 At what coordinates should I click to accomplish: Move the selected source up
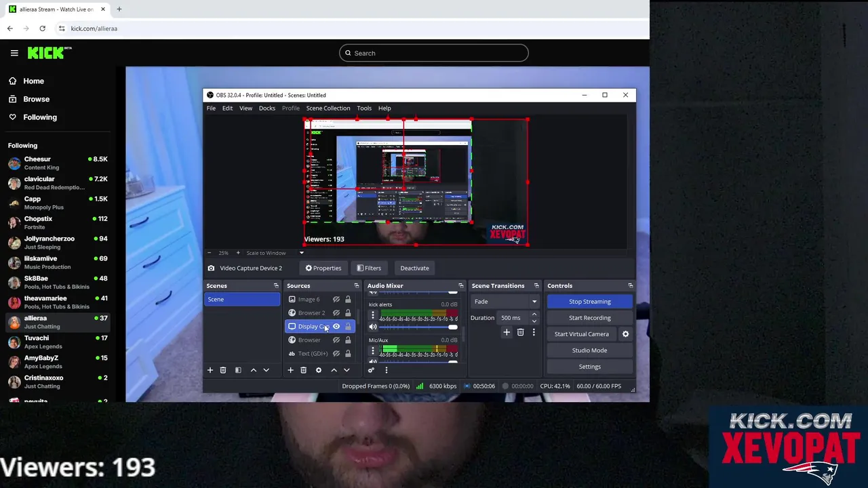(x=334, y=370)
